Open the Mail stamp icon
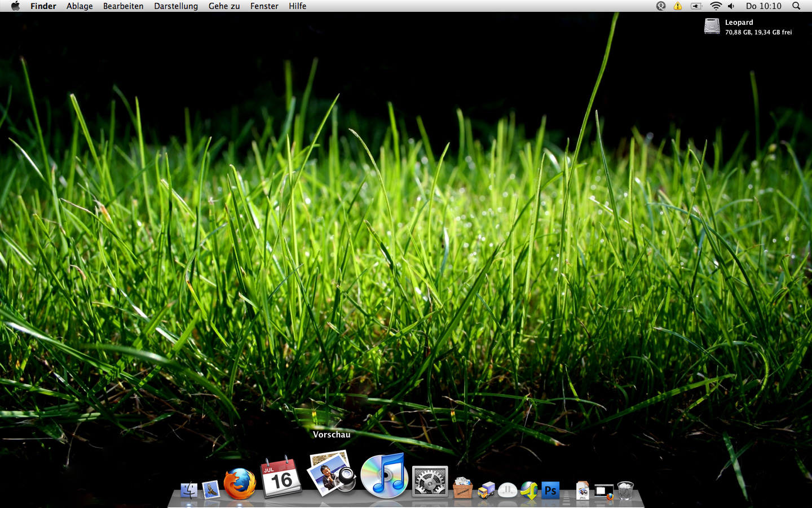812x508 pixels. click(x=211, y=489)
